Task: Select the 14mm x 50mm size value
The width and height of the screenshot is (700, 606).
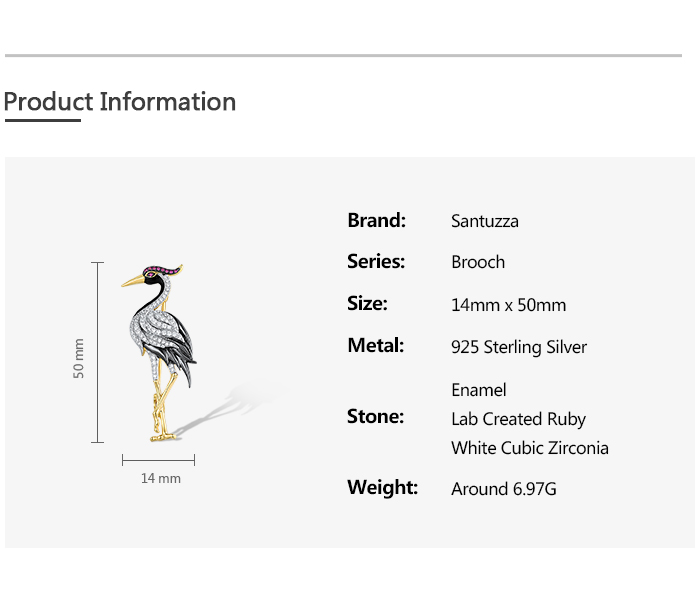Action: point(508,305)
